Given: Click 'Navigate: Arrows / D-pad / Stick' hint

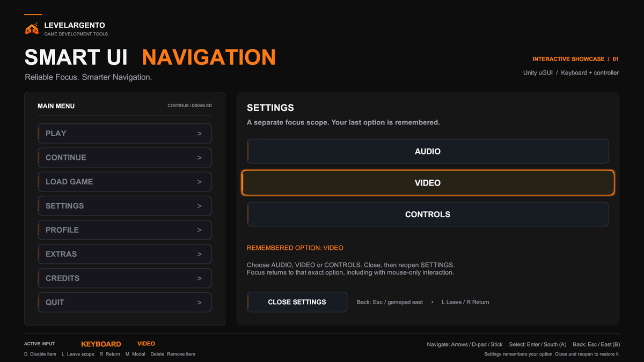Looking at the screenshot, I should point(465,344).
